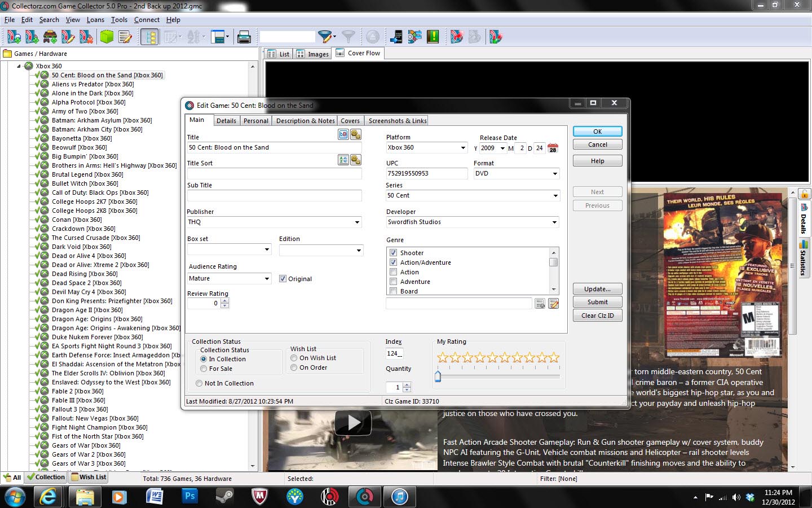The height and width of the screenshot is (508, 812).
Task: Click the A-Z icon above Title Sort field
Action: coord(343,160)
